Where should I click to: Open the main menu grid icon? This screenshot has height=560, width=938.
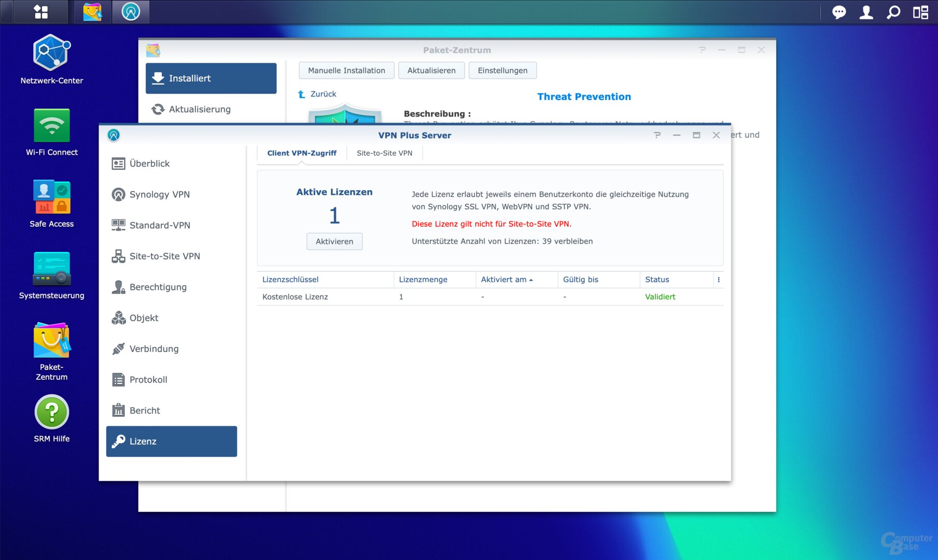[x=40, y=12]
